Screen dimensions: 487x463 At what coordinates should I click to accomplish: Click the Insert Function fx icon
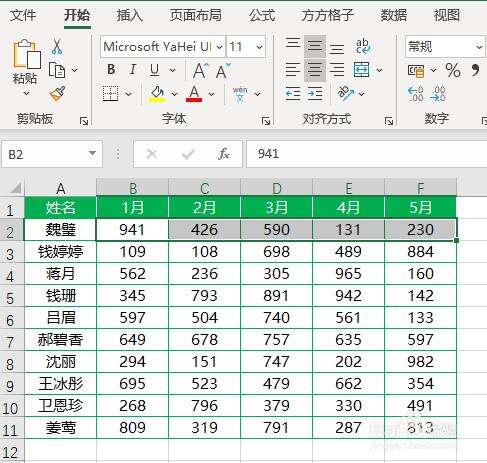tap(223, 154)
